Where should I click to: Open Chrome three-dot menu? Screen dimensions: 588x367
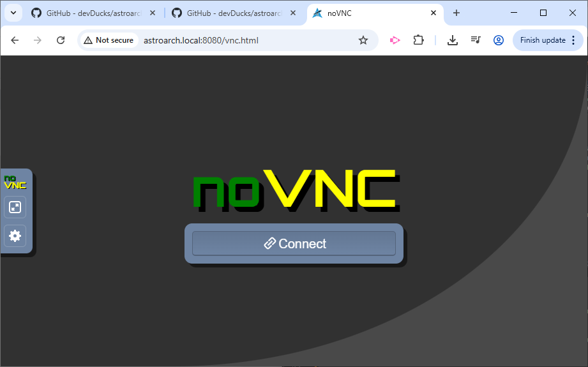click(573, 40)
